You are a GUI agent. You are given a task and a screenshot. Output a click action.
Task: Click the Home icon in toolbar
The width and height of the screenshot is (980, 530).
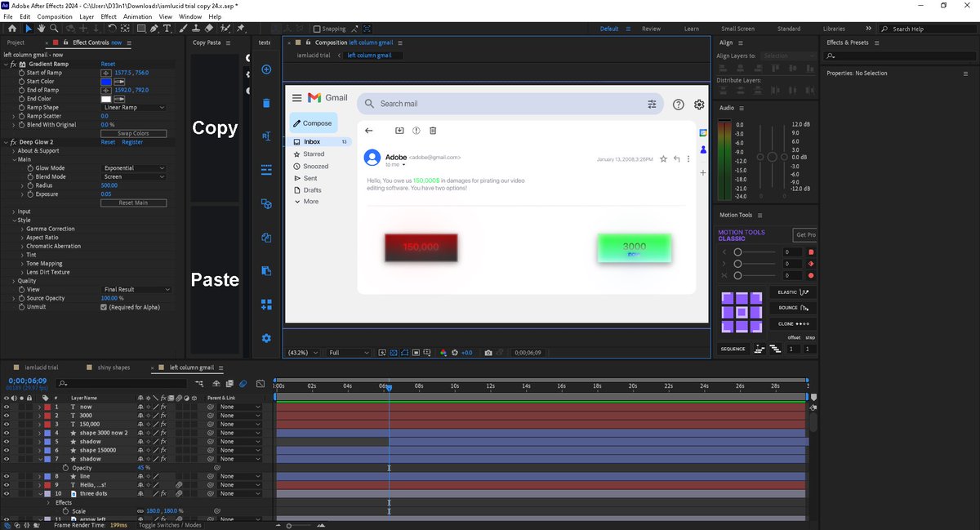pyautogui.click(x=11, y=29)
